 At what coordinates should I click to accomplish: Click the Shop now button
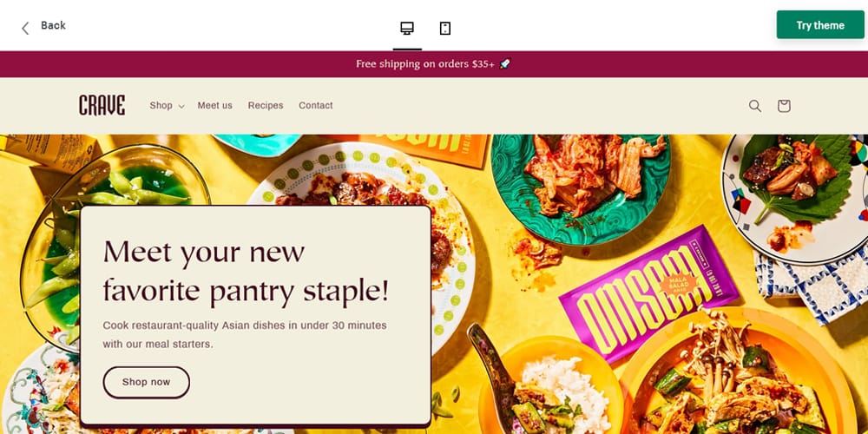point(146,382)
